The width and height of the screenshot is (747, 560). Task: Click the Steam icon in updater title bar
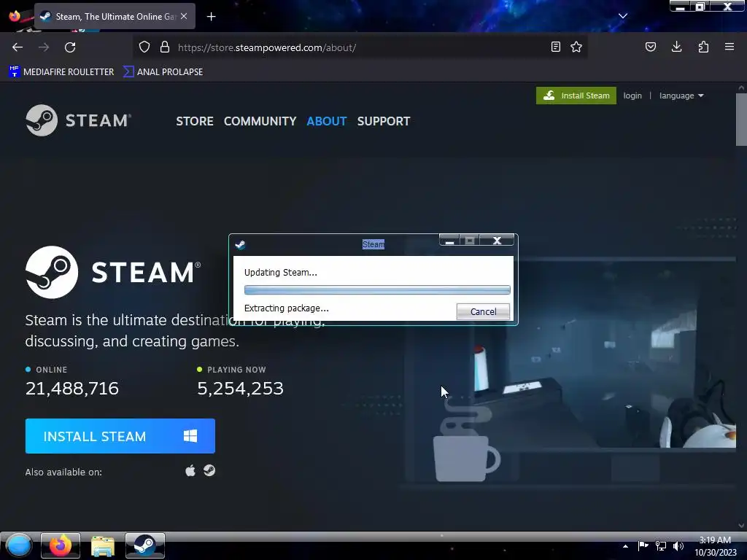pos(240,244)
